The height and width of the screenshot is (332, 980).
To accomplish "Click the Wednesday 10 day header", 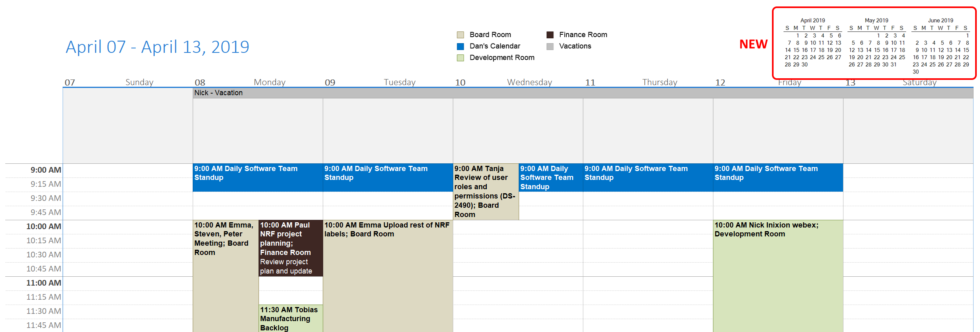I will click(518, 82).
